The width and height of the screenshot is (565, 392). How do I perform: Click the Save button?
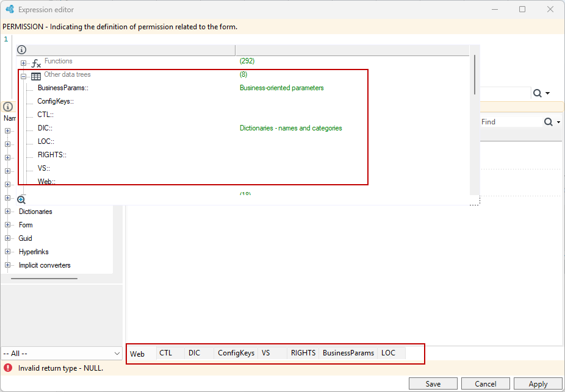(x=433, y=383)
